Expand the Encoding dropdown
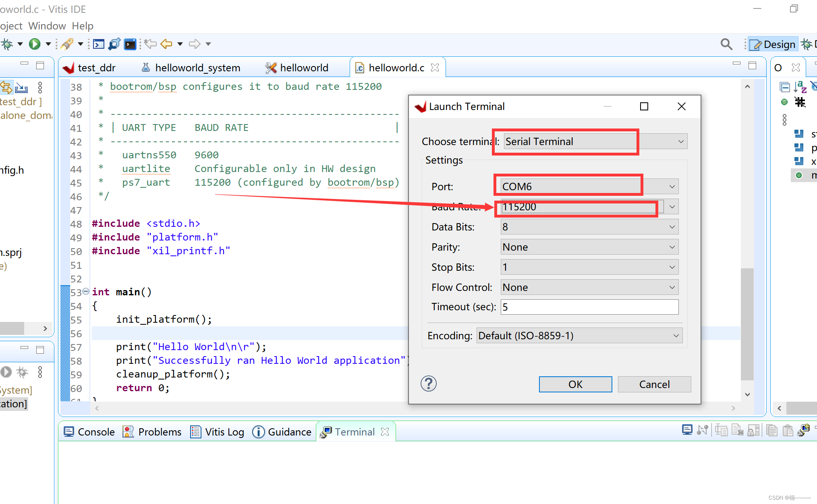This screenshot has width=817, height=504. [x=676, y=336]
